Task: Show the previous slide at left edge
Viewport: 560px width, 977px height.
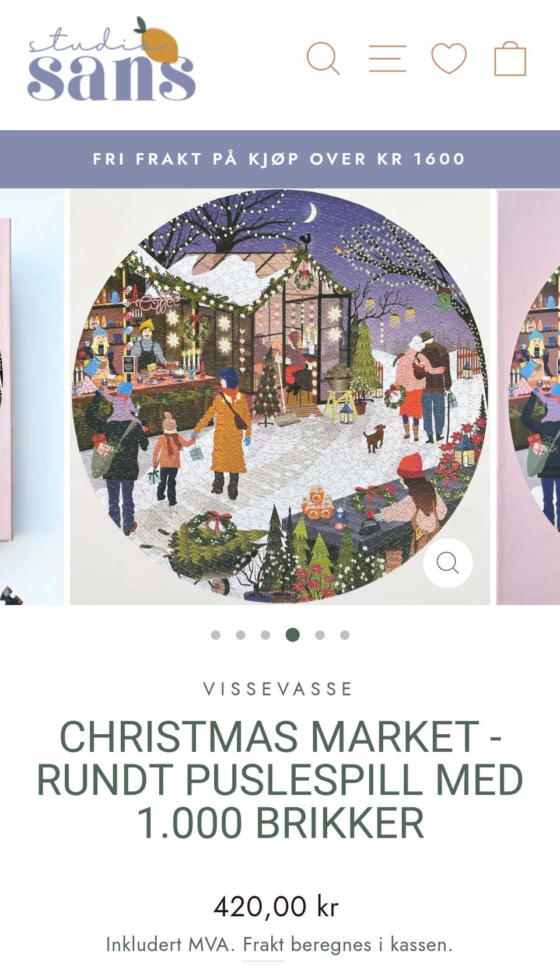Action: pos(32,397)
